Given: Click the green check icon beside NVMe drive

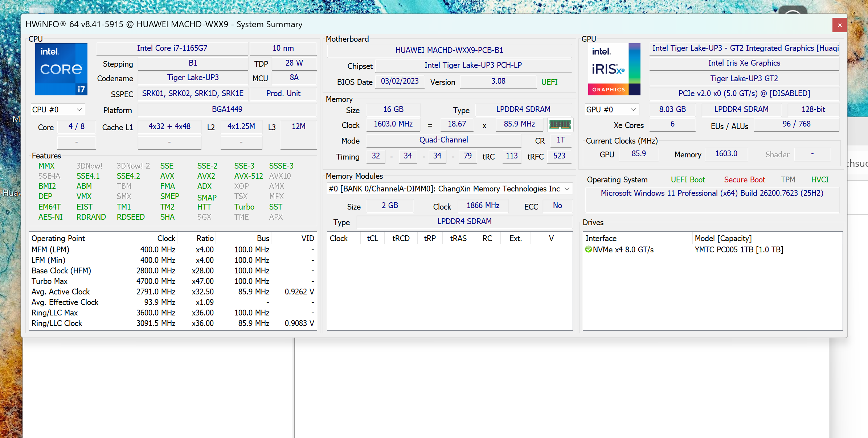Looking at the screenshot, I should click(x=589, y=249).
